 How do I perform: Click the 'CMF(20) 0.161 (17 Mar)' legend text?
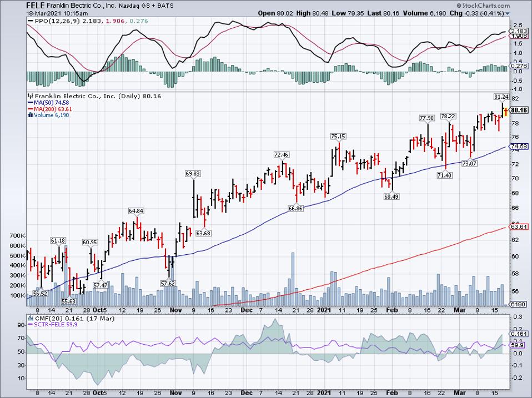(x=74, y=318)
